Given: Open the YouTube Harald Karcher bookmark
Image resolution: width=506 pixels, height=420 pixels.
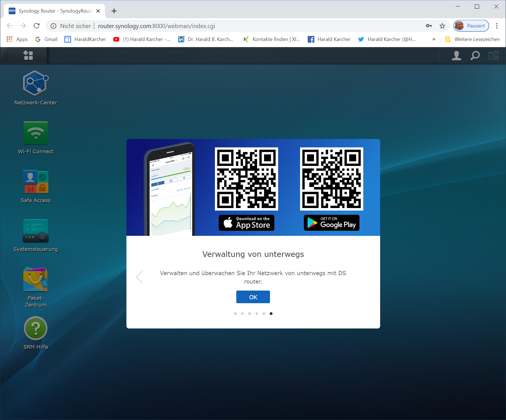Looking at the screenshot, I should point(142,39).
